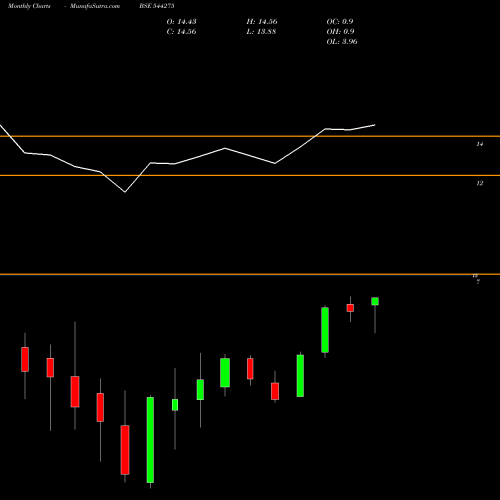Click the price axis label '14'
500x500 pixels.
(x=479, y=144)
